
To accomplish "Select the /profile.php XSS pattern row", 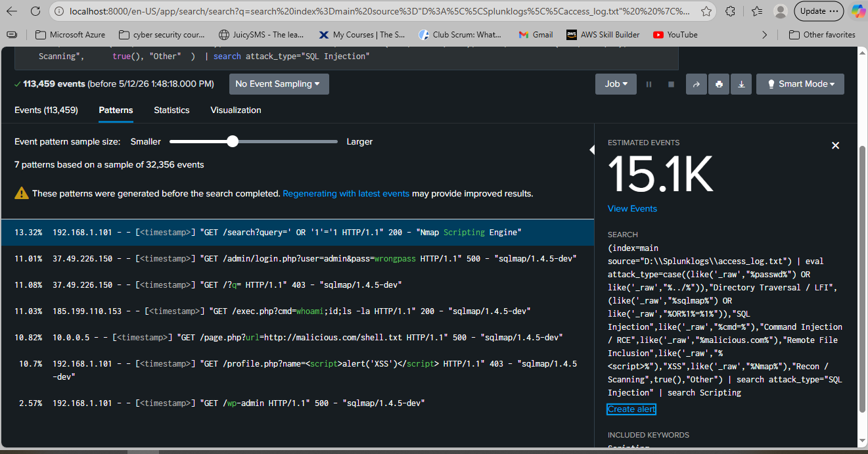I will [x=297, y=371].
